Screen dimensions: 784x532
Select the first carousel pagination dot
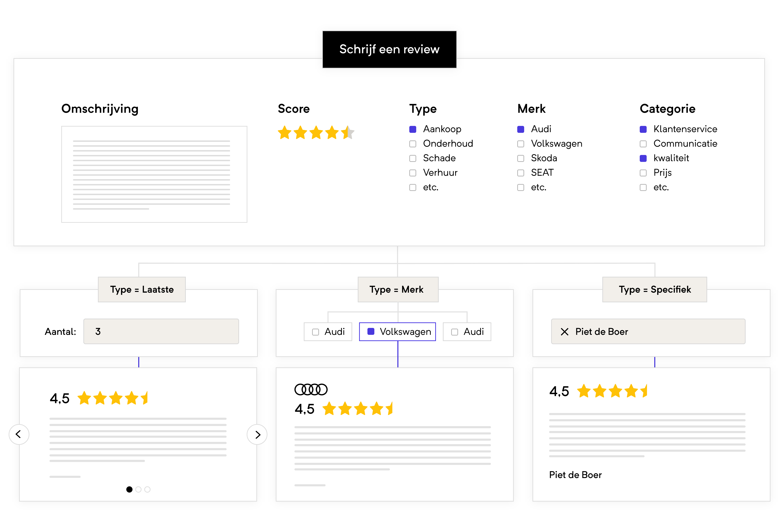(x=129, y=489)
